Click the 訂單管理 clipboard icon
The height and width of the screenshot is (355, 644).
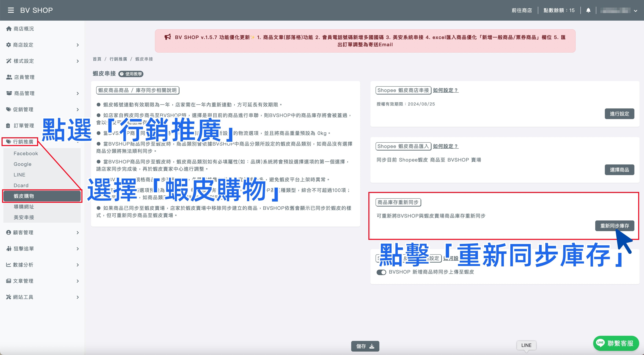click(x=8, y=125)
